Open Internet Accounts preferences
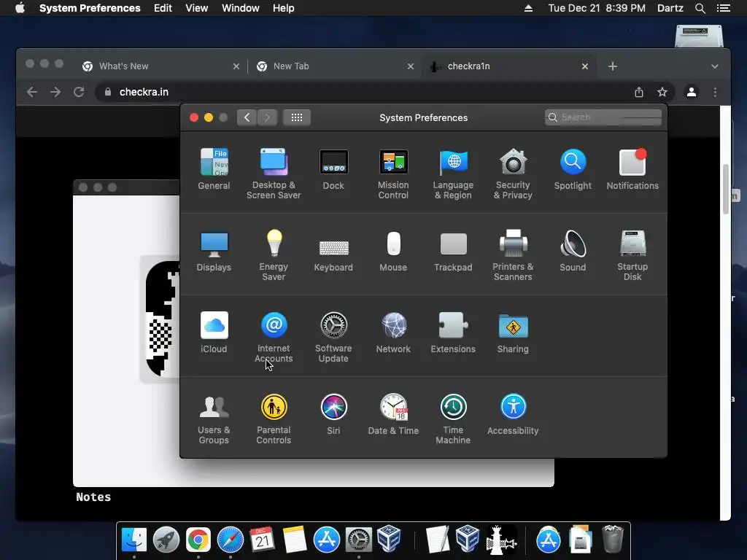 (x=274, y=337)
